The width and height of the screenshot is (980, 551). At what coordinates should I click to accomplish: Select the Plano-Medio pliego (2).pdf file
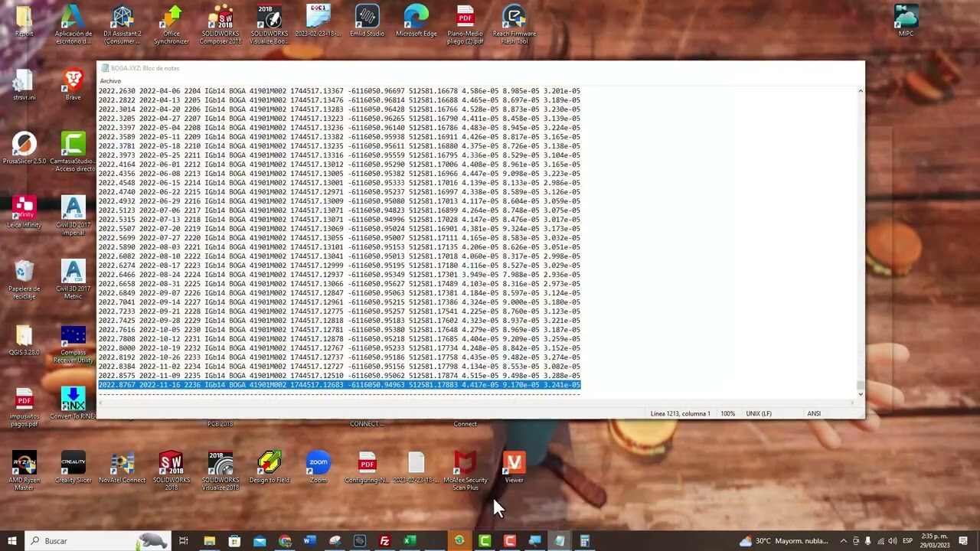[x=465, y=24]
